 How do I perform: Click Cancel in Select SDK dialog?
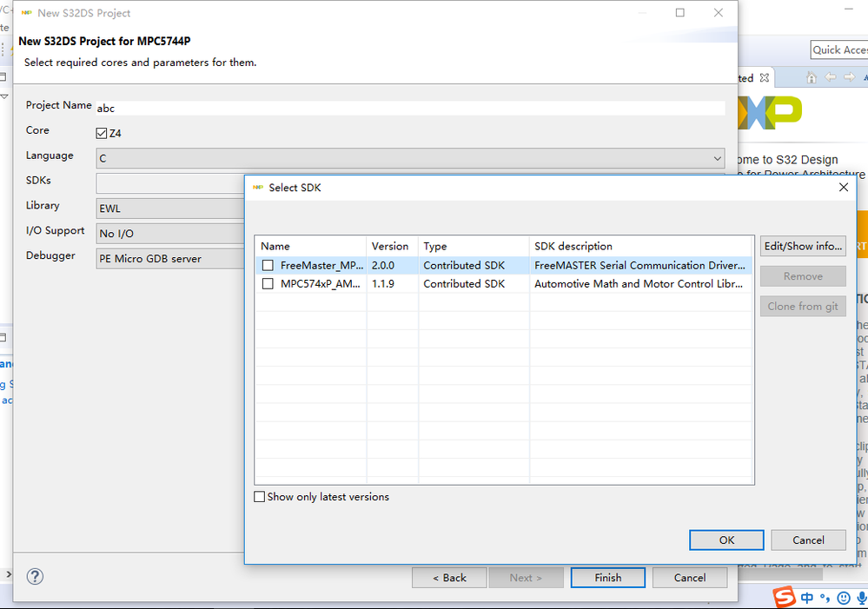click(x=808, y=539)
